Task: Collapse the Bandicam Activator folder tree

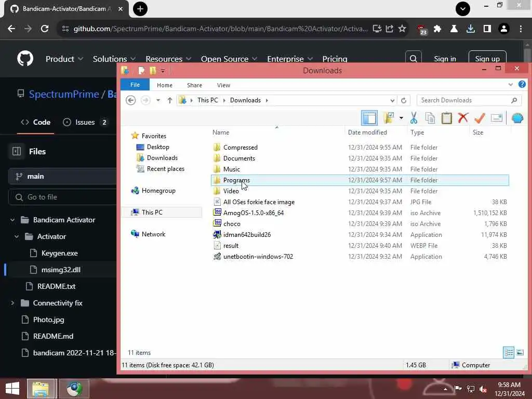Action: coord(12,220)
